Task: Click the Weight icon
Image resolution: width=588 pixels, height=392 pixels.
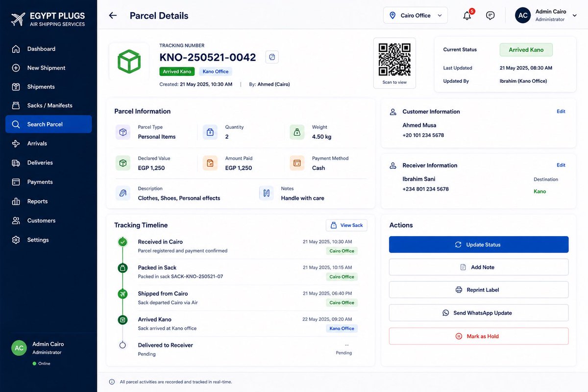Action: pyautogui.click(x=297, y=132)
